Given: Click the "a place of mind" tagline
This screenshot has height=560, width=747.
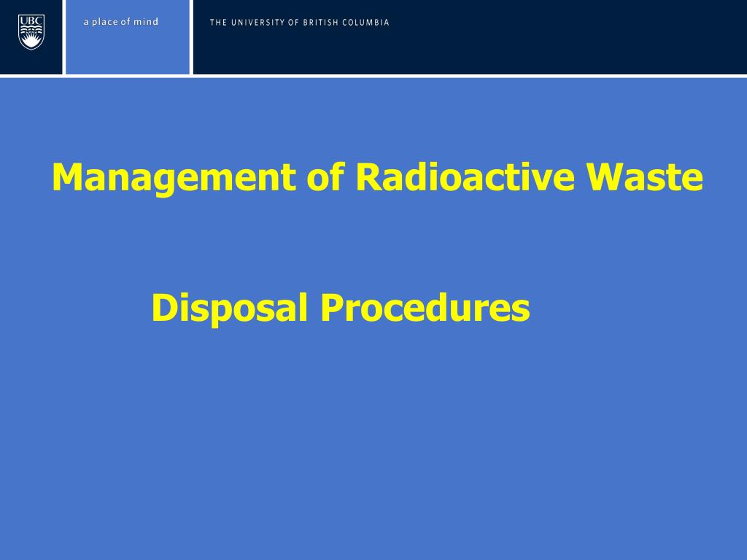Looking at the screenshot, I should pyautogui.click(x=121, y=22).
